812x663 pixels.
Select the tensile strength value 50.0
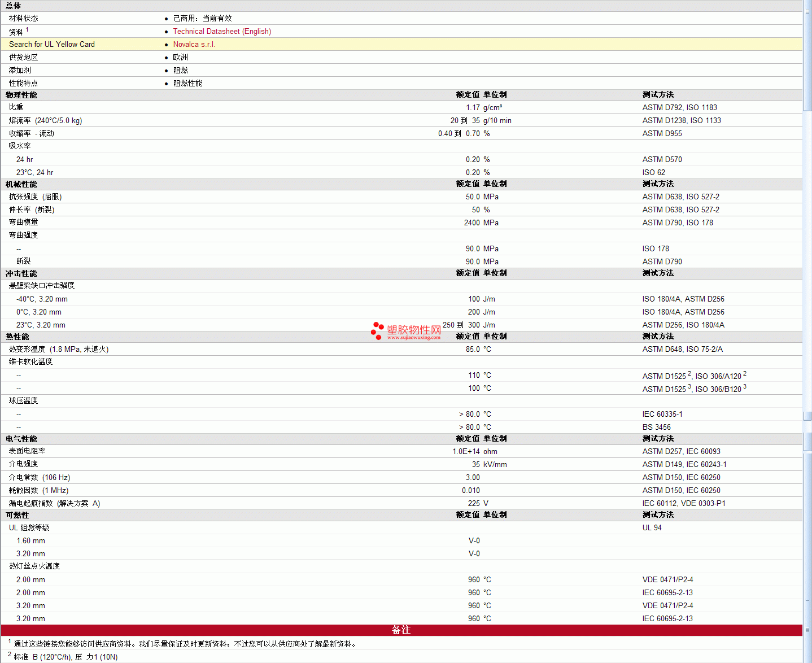(473, 197)
